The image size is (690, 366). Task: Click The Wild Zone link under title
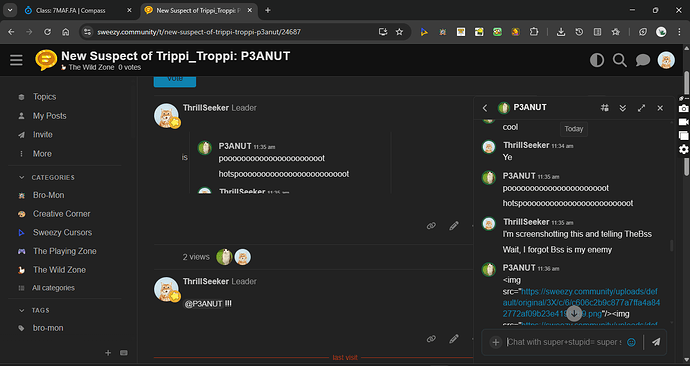coord(91,67)
